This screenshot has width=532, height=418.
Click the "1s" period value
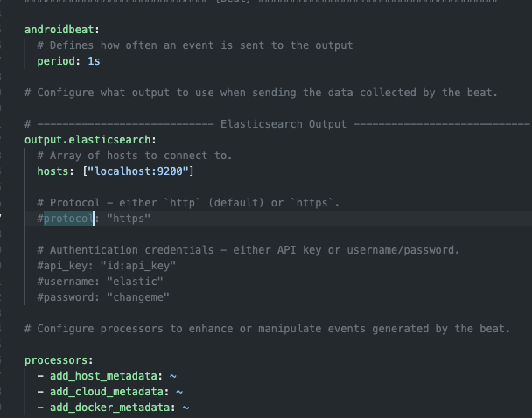coord(94,61)
